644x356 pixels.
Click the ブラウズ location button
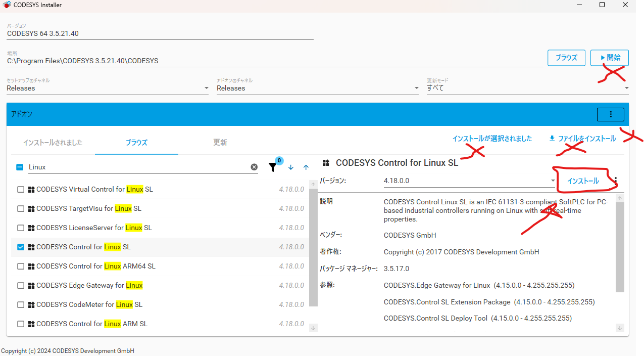point(566,58)
